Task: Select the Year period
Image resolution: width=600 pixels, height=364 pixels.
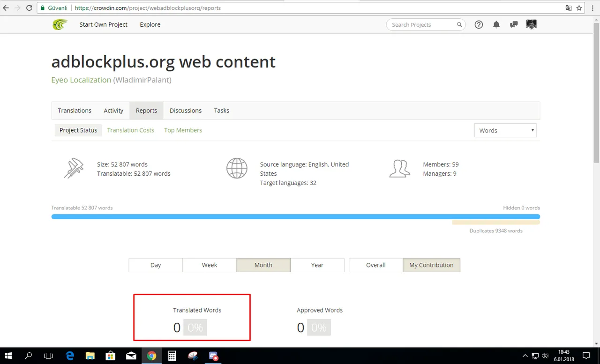Action: click(x=317, y=265)
